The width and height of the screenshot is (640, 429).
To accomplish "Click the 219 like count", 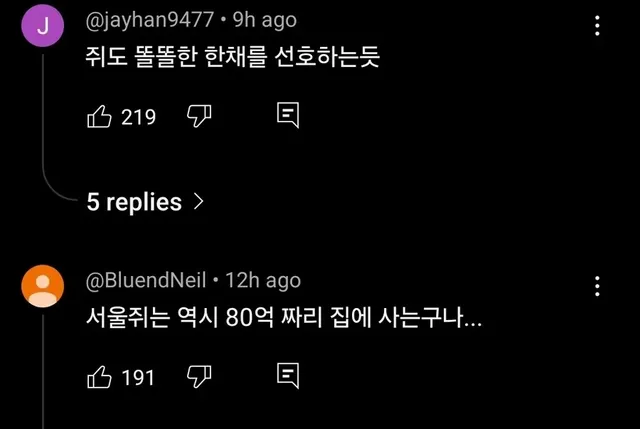I will pyautogui.click(x=138, y=117).
